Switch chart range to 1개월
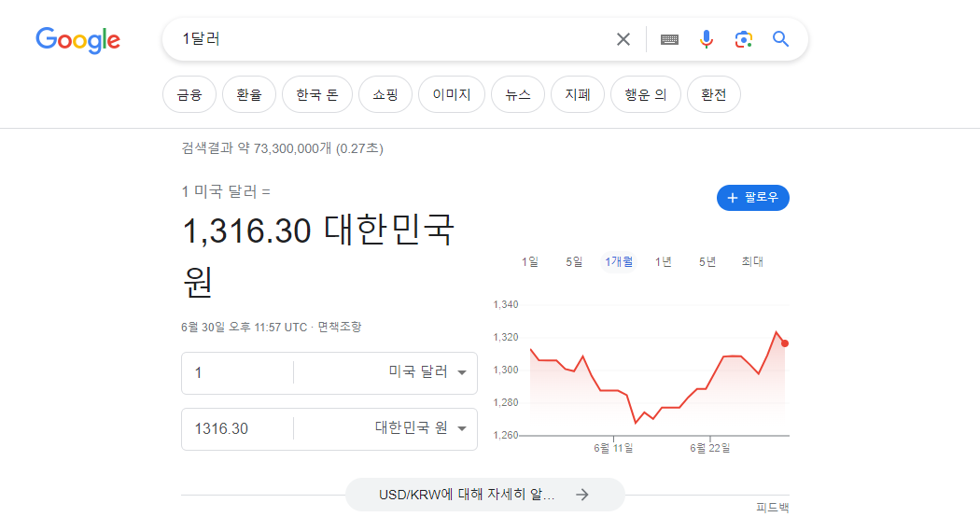This screenshot has height=531, width=980. point(619,261)
